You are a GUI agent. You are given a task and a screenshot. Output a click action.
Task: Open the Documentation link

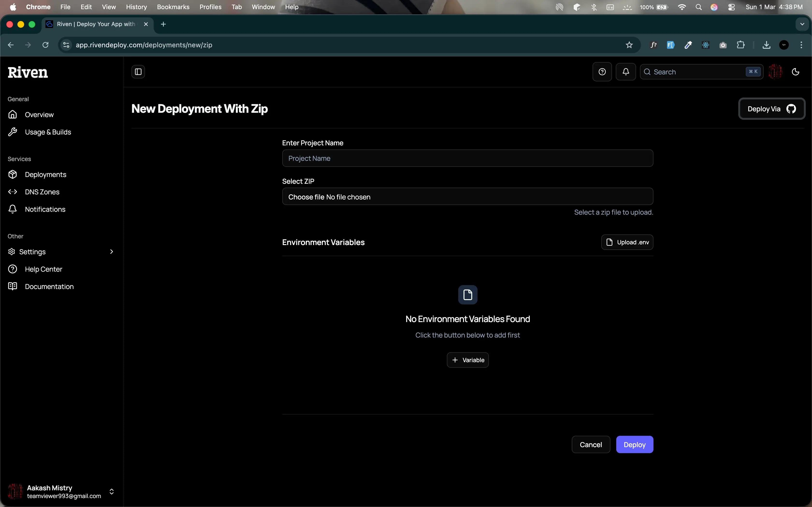click(x=49, y=286)
